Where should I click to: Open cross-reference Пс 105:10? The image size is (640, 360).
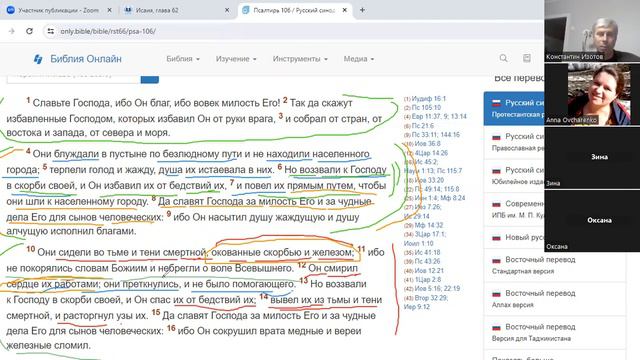(426, 107)
